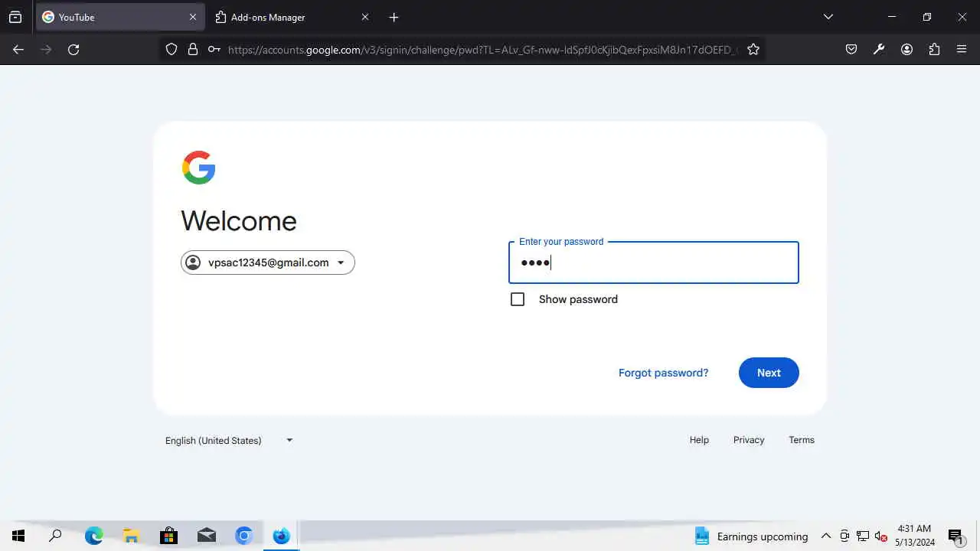
Task: Open the Earnings upcoming news widget
Action: tap(751, 536)
